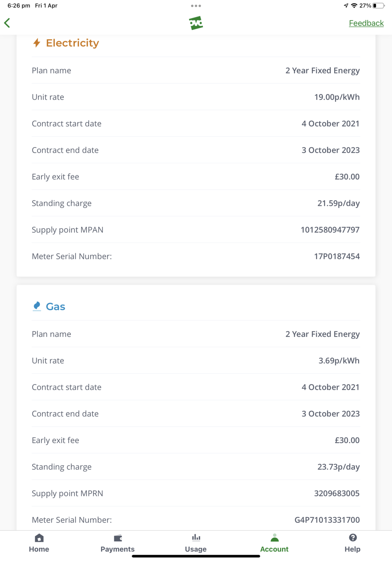Tap the Wi-Fi status icon
The width and height of the screenshot is (392, 561).
[354, 6]
